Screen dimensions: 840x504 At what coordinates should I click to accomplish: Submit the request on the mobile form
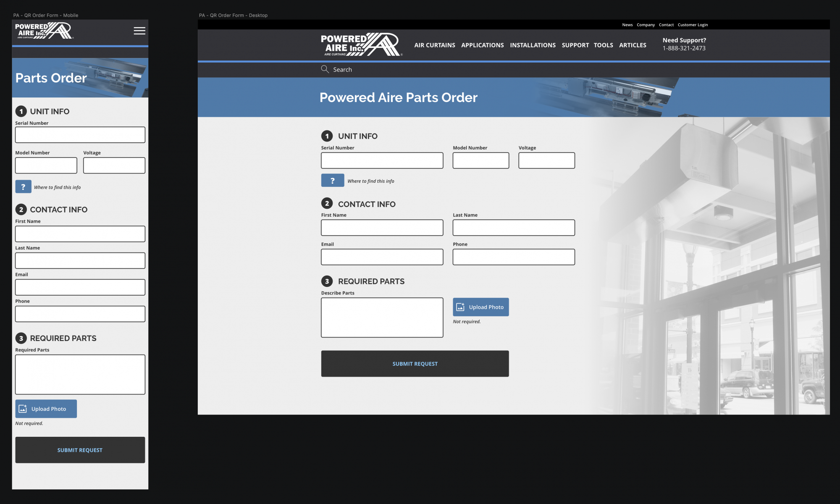pos(80,450)
